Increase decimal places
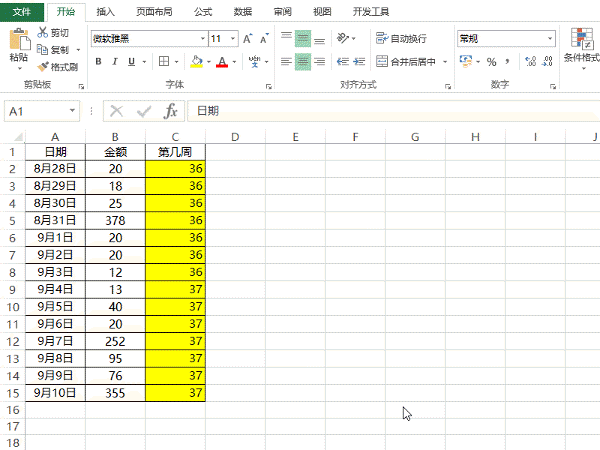 531,61
